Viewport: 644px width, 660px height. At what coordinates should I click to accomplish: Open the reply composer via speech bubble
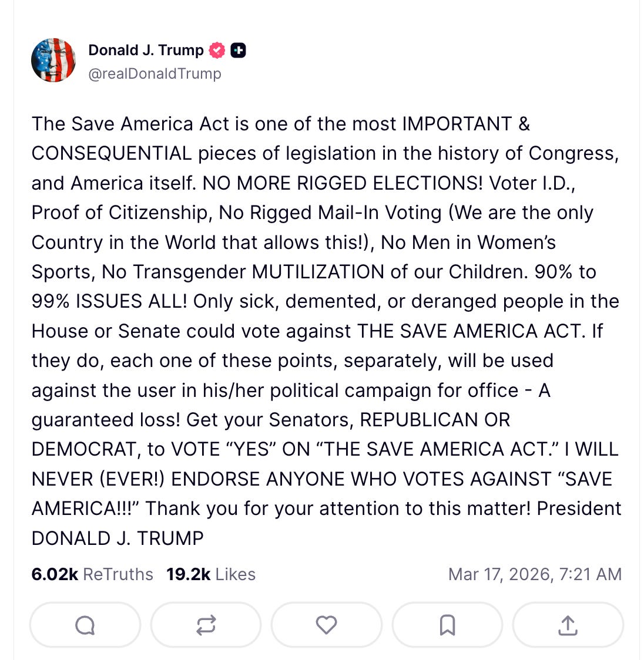coord(85,625)
